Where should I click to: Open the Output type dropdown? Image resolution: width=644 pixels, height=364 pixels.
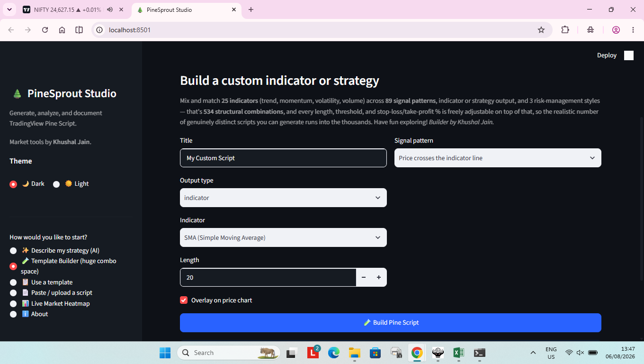point(283,198)
